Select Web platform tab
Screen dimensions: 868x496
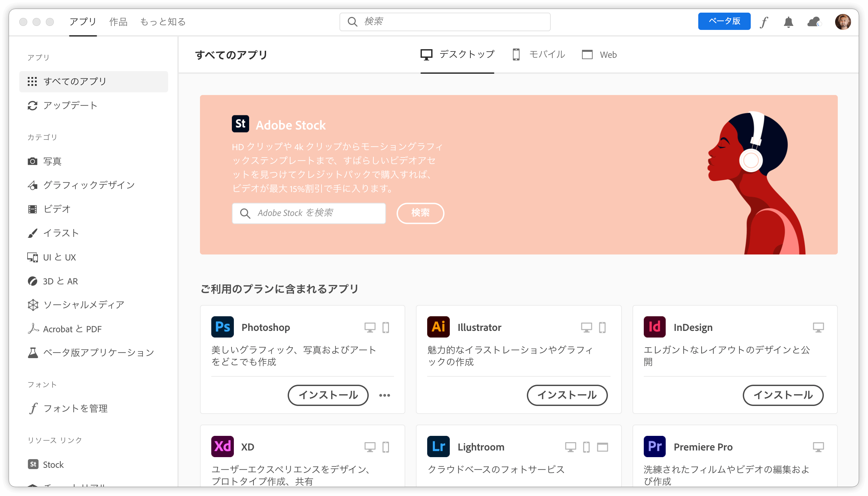coord(599,54)
